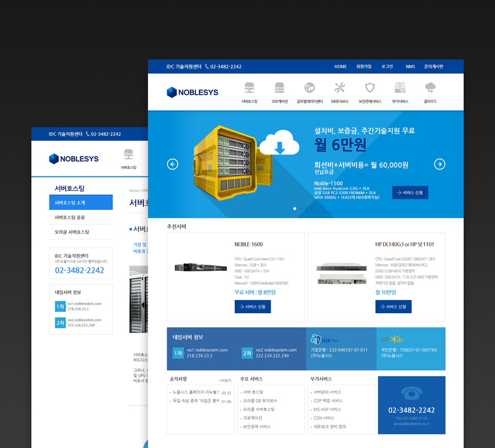Click 서비스 신청 under HP DL140G3
The width and height of the screenshot is (495, 448).
[x=393, y=307]
